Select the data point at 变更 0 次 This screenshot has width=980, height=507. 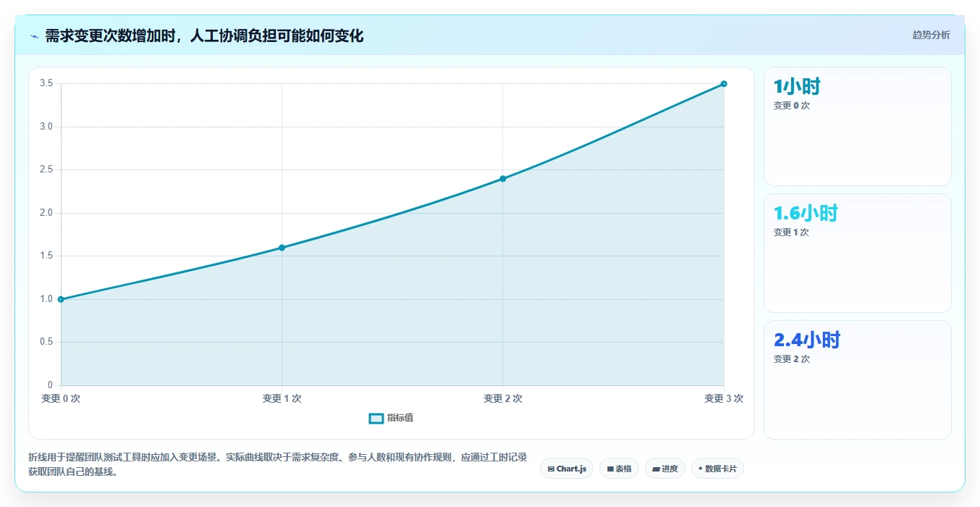(61, 299)
